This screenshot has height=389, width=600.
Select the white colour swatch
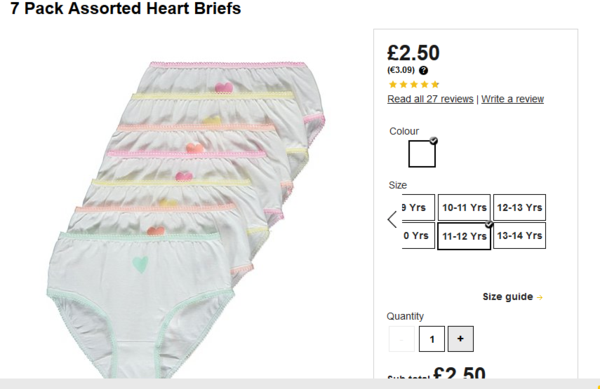(422, 154)
